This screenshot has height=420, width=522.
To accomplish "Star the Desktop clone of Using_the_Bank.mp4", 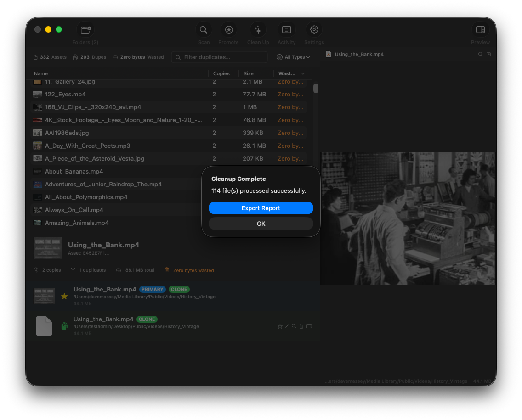I will coord(280,326).
